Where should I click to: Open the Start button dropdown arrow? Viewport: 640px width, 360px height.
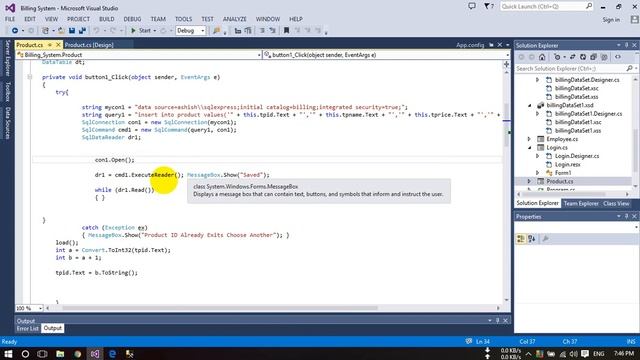pos(155,31)
